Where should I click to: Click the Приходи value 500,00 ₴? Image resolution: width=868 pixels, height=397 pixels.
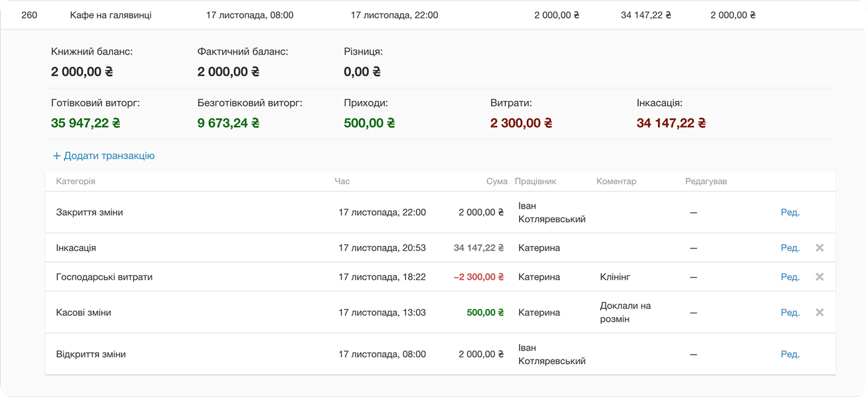coord(370,123)
